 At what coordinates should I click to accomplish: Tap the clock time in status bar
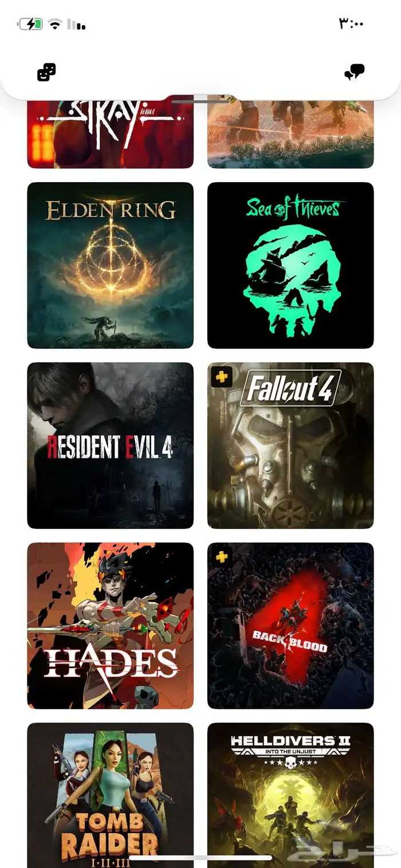pos(352,23)
